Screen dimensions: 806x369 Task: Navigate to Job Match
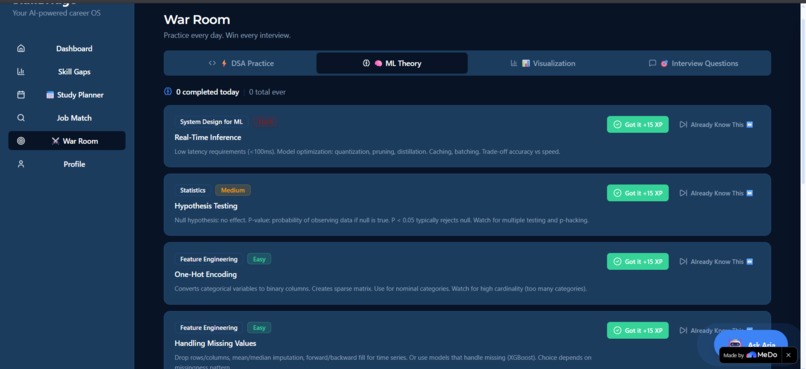pyautogui.click(x=67, y=118)
